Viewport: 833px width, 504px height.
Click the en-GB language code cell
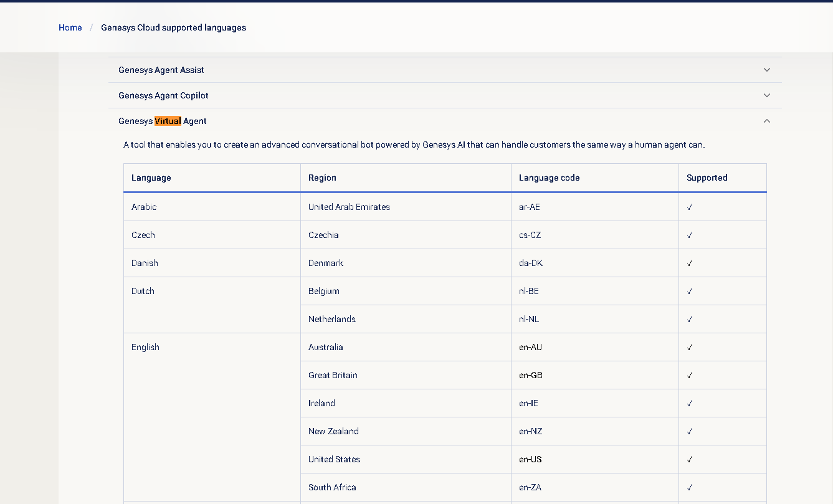pyautogui.click(x=531, y=375)
